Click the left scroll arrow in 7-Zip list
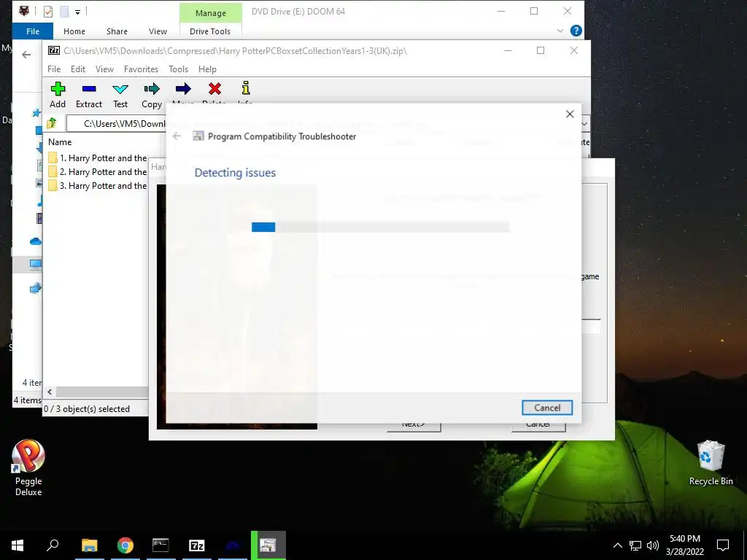Screen dimensions: 747x560 coord(50,392)
